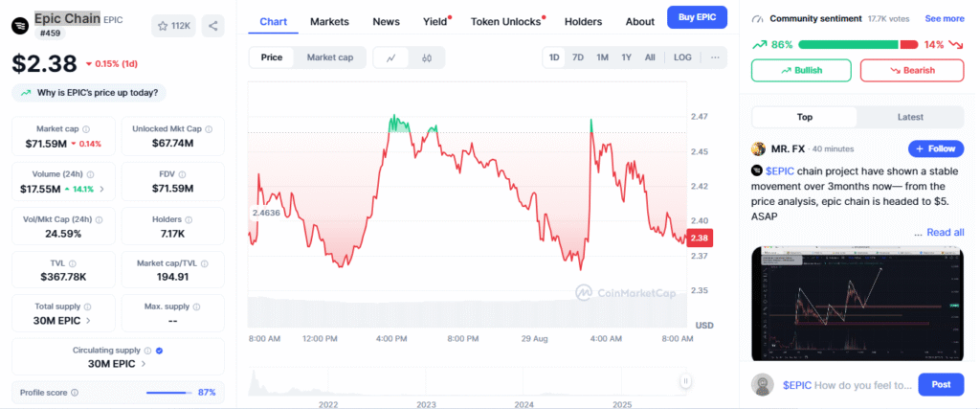Viewport: 980px width, 409px height.
Task: Click Circulating supply info icon
Action: tap(147, 351)
